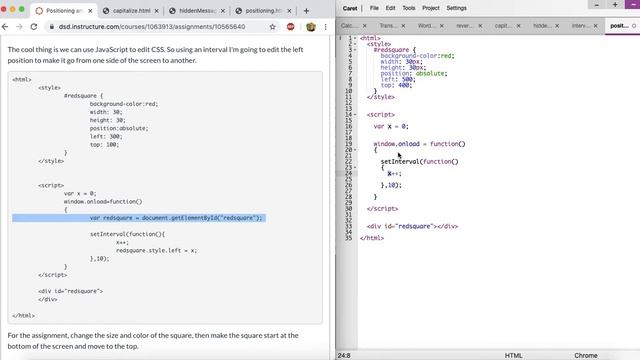The width and height of the screenshot is (640, 360).
Task: Switch to hidde... editor tab
Action: (x=541, y=26)
